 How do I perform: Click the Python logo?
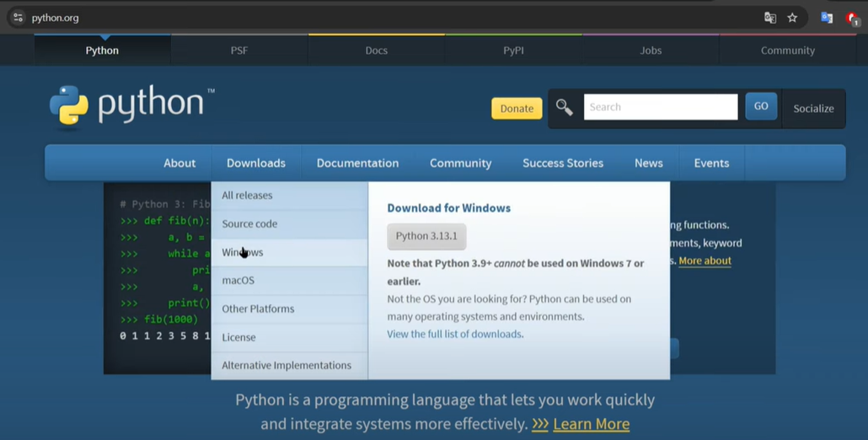131,105
